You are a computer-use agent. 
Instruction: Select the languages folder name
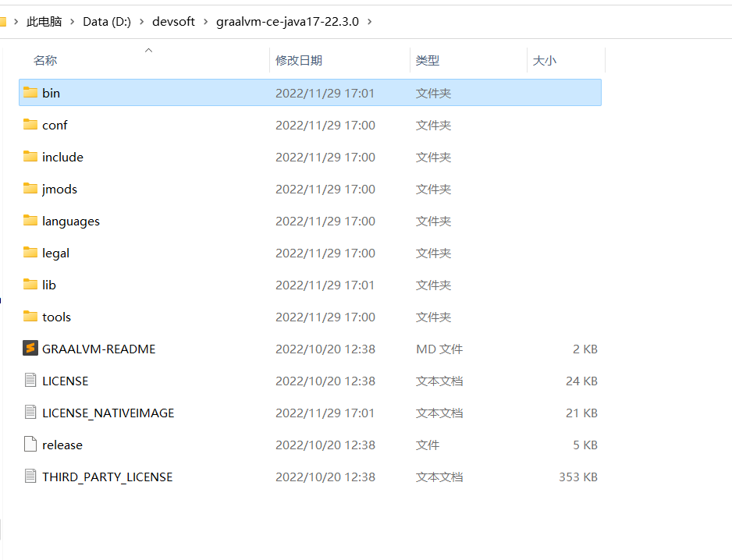[x=71, y=222]
